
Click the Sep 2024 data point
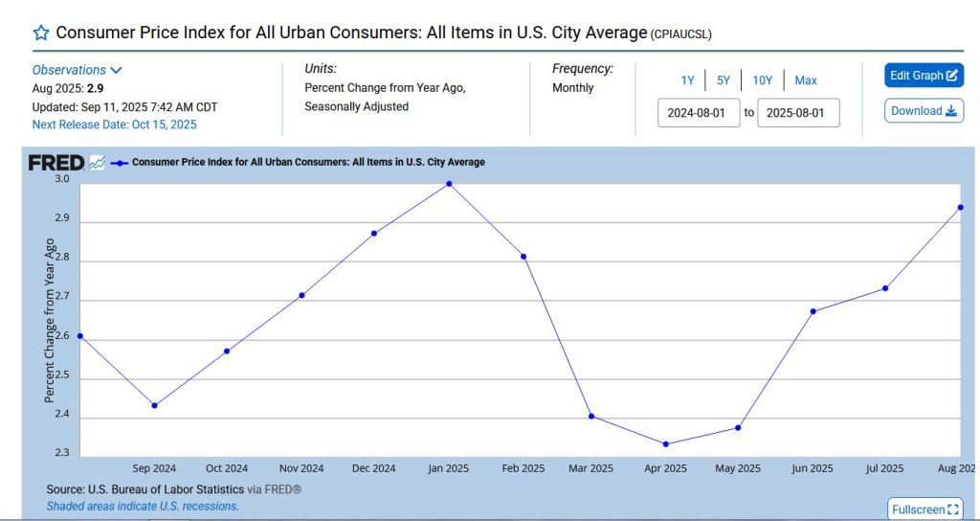point(154,405)
